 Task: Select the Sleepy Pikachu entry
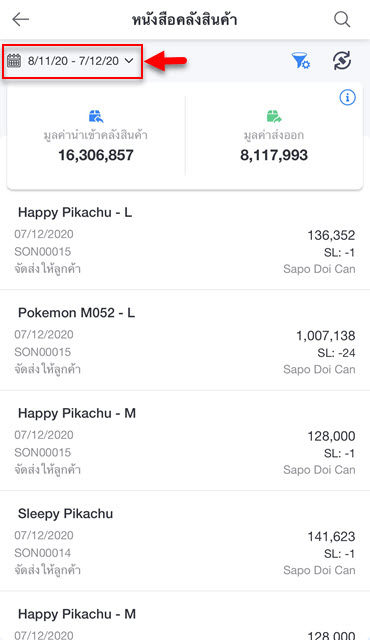tap(185, 541)
